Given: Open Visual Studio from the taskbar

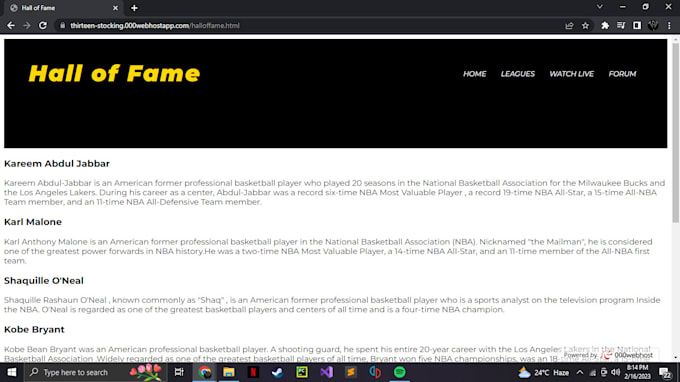Looking at the screenshot, I should [327, 372].
